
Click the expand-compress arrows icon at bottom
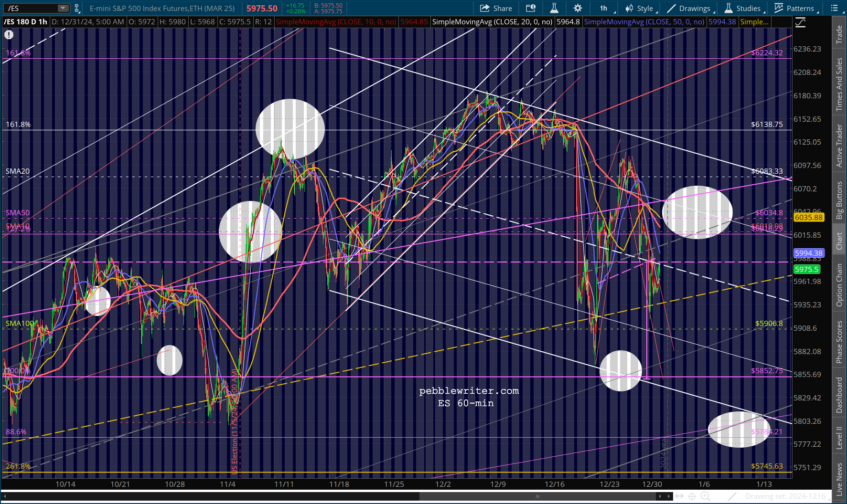tap(679, 496)
